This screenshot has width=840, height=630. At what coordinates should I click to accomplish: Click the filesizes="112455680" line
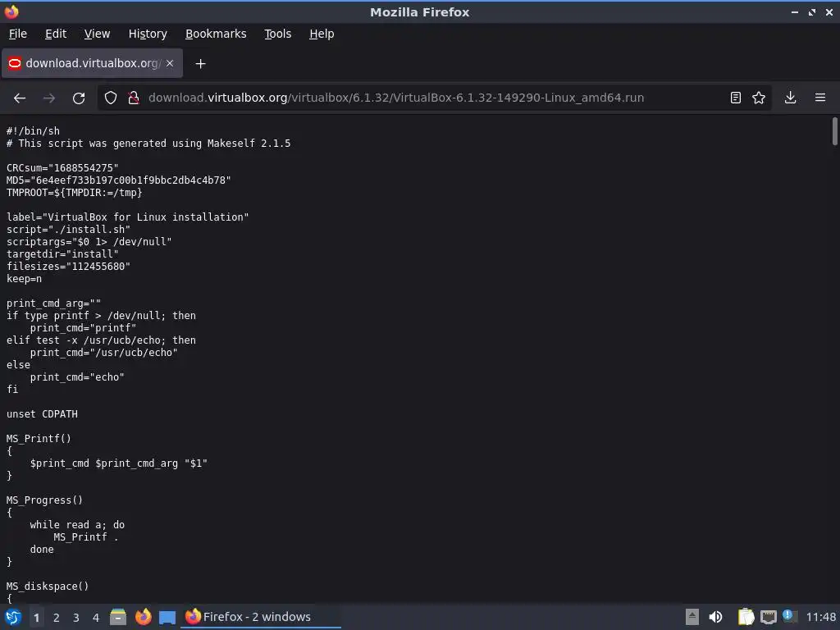point(68,267)
